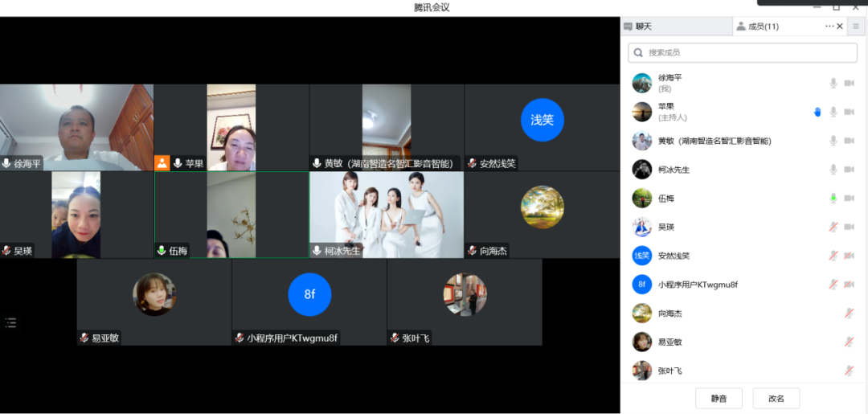Image resolution: width=868 pixels, height=414 pixels.
Task: Select 柯冰先生 video tile with four women
Action: pos(387,215)
